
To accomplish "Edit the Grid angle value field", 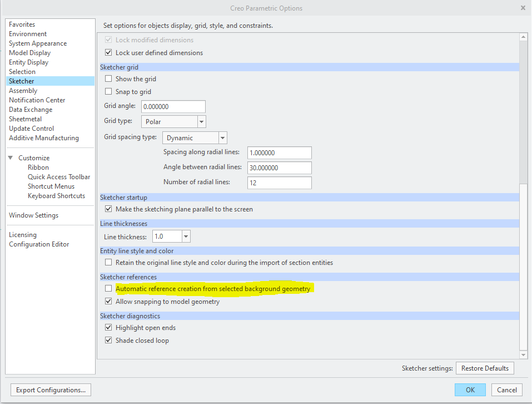I will [x=173, y=106].
